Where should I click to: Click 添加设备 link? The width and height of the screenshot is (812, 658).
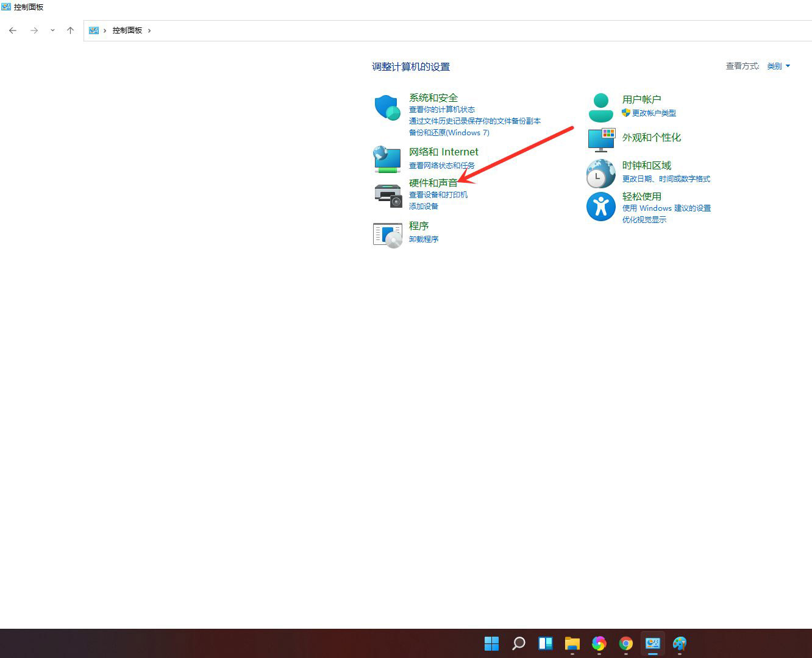coord(424,207)
